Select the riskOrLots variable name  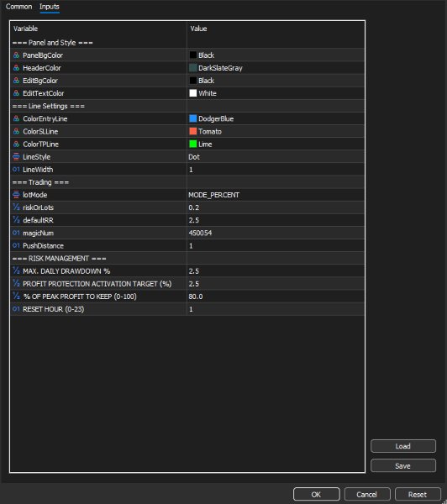(x=38, y=207)
